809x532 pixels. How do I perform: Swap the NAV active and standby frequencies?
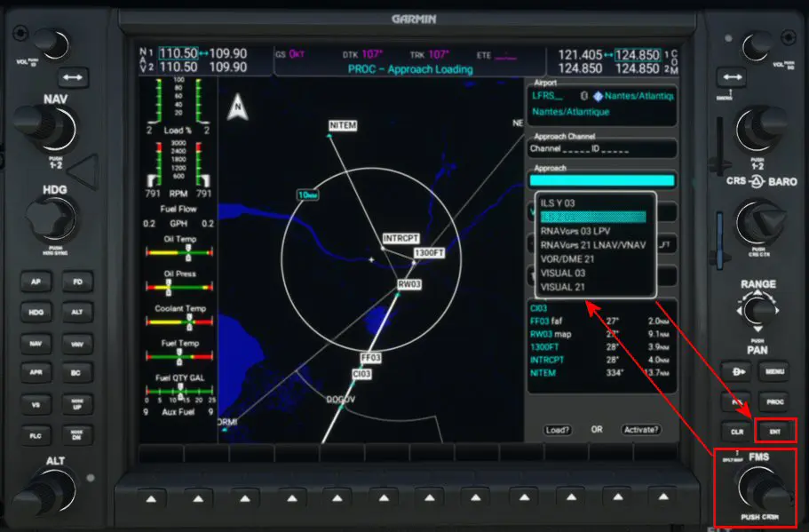click(72, 77)
